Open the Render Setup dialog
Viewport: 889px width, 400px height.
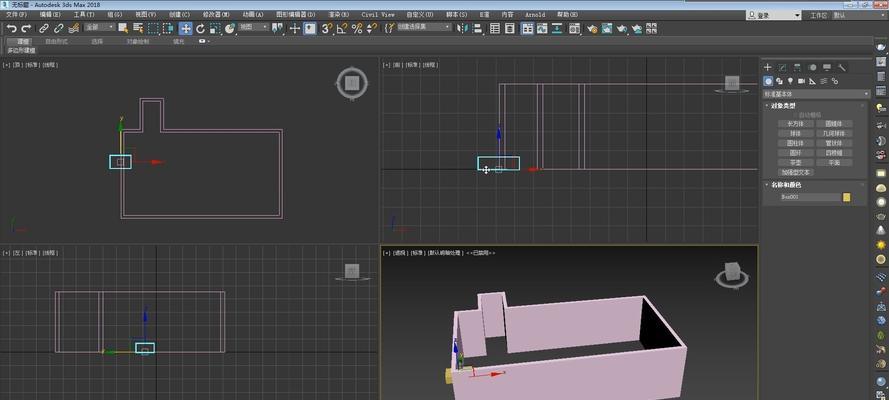point(592,28)
